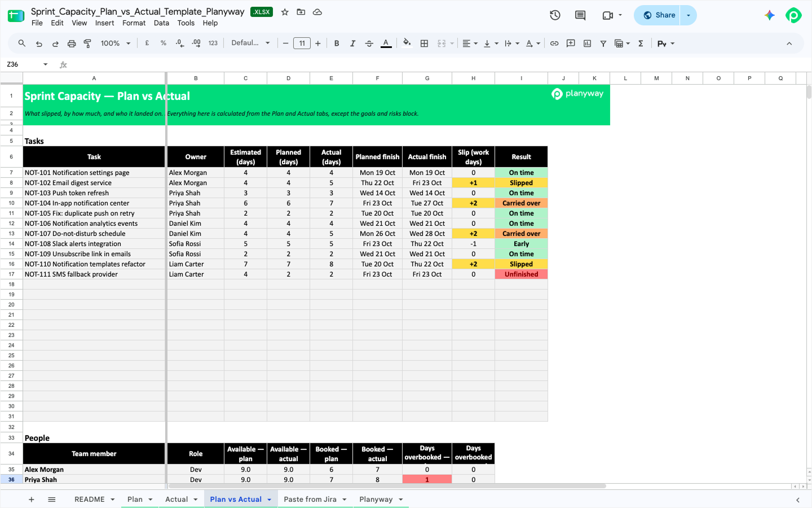Open the text color picker
This screenshot has width=812, height=508.
pos(386,43)
